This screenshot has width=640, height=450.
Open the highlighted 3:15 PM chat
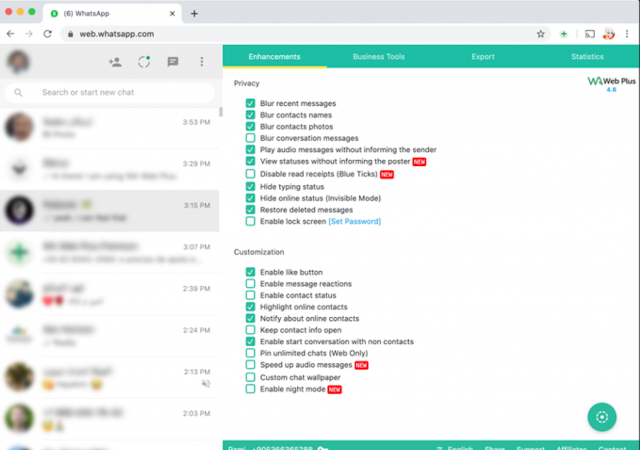[x=109, y=211]
